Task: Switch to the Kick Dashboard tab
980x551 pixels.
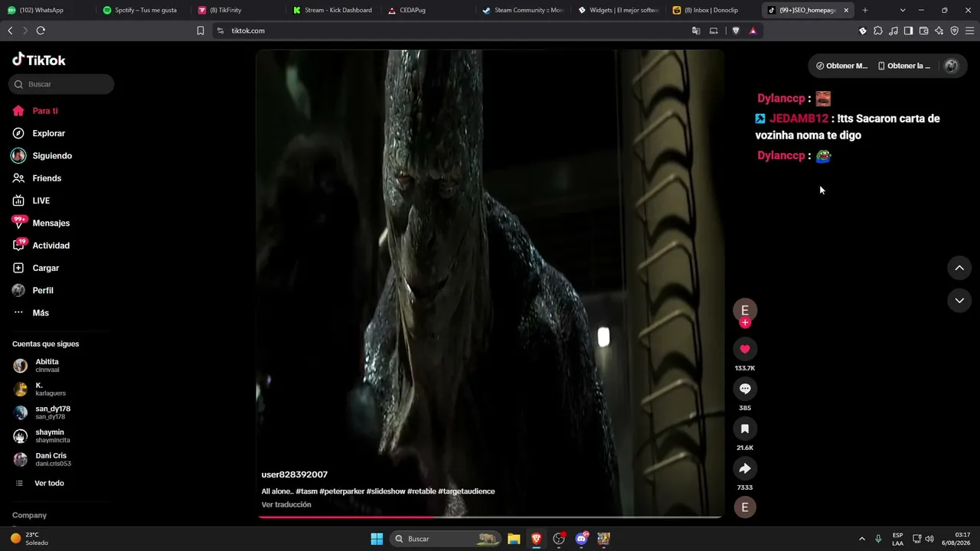Action: [x=332, y=10]
